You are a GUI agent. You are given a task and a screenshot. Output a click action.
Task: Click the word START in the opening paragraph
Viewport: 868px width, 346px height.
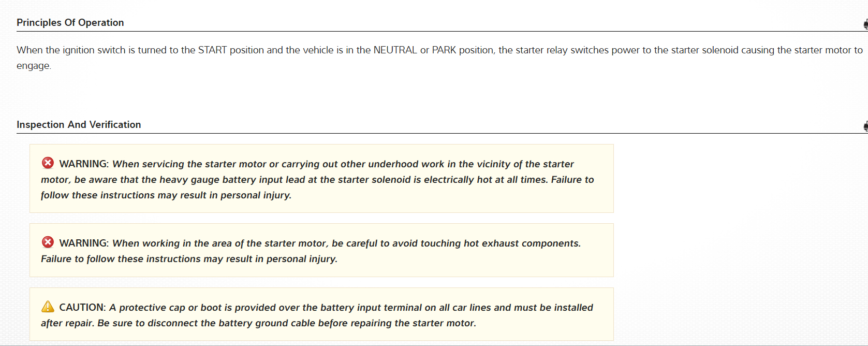[212, 50]
